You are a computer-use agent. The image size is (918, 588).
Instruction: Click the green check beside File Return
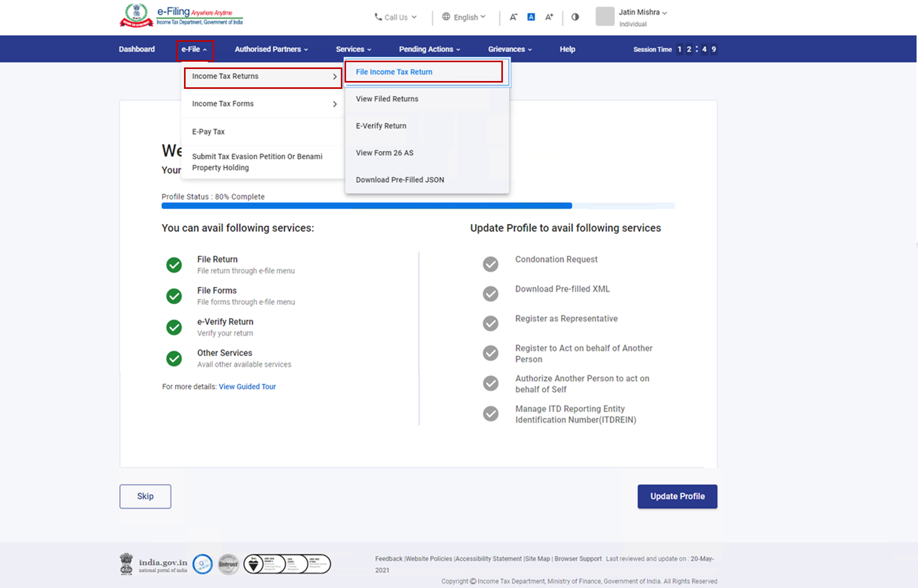(x=174, y=265)
